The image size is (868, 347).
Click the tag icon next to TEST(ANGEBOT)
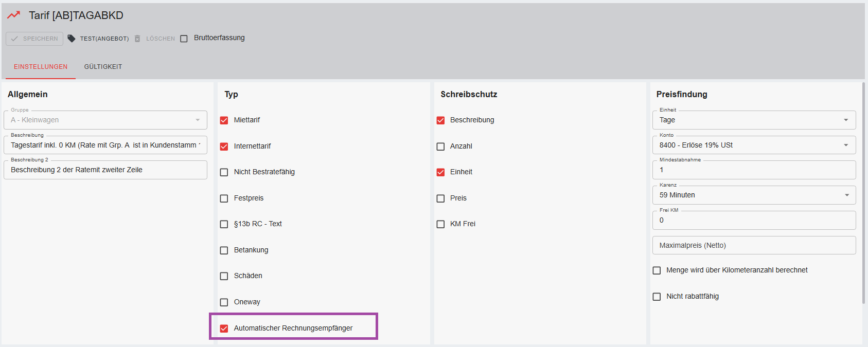(x=72, y=39)
